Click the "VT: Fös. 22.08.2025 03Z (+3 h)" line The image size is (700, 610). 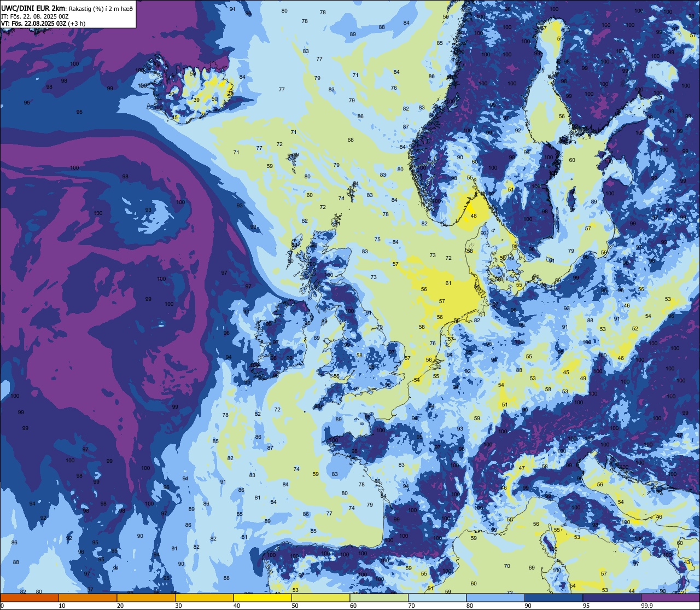pyautogui.click(x=43, y=23)
